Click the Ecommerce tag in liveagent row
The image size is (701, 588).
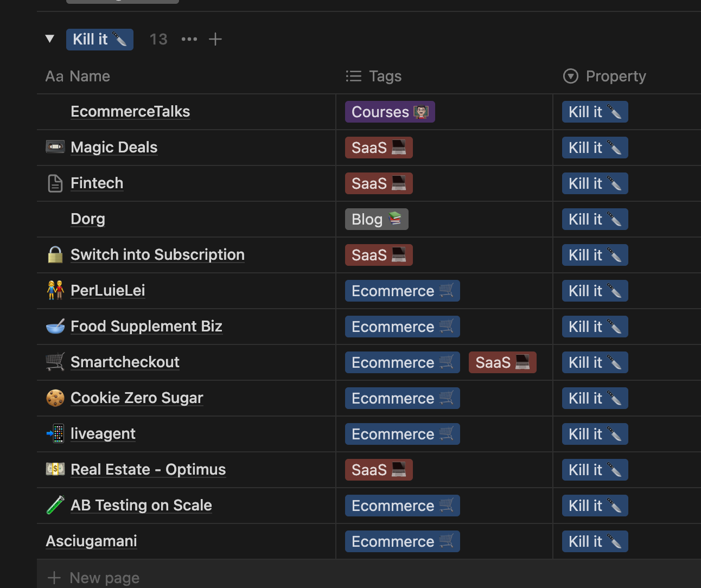point(403,434)
